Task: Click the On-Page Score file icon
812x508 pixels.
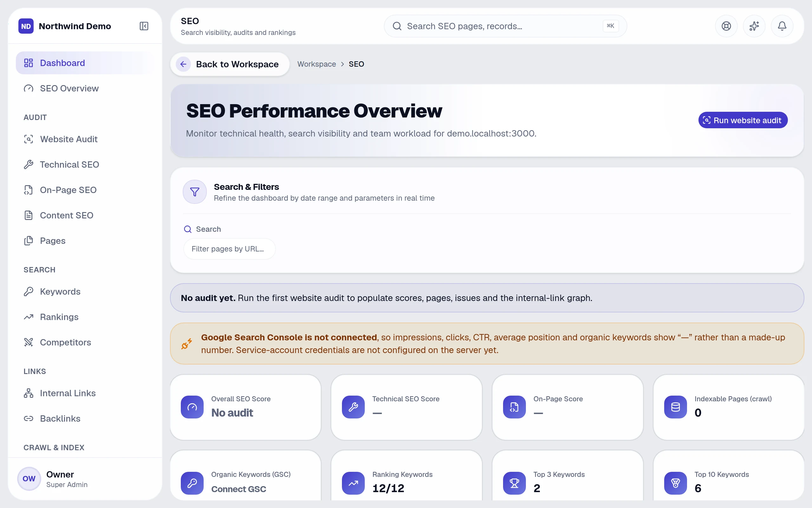Action: click(514, 407)
